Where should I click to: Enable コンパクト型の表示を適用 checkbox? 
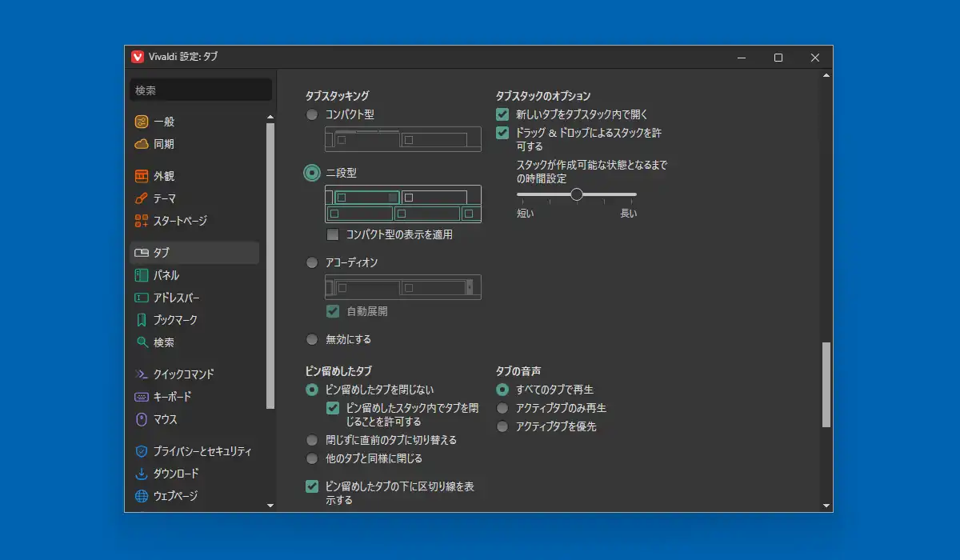(x=333, y=235)
